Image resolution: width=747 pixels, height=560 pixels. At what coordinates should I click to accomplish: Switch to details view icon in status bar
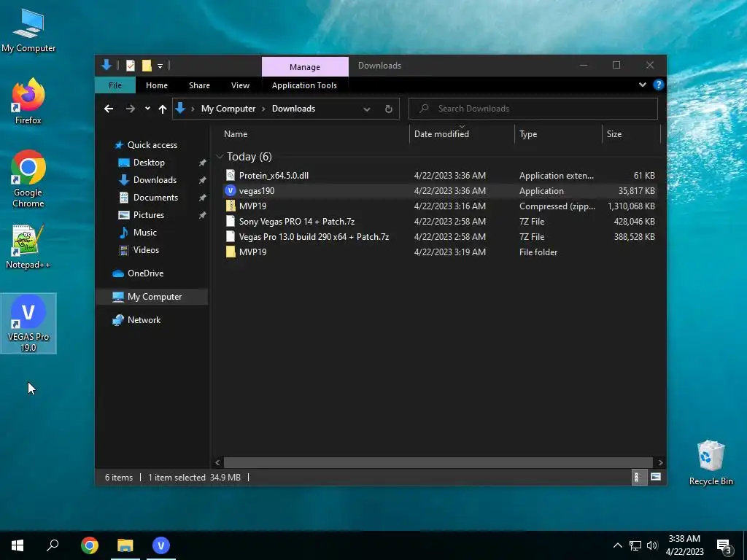click(x=636, y=477)
